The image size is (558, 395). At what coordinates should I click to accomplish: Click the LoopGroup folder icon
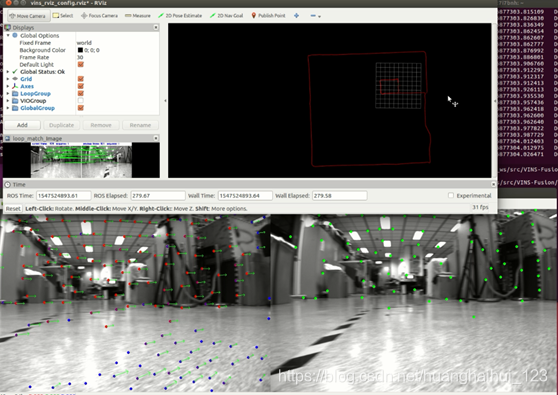(x=15, y=94)
